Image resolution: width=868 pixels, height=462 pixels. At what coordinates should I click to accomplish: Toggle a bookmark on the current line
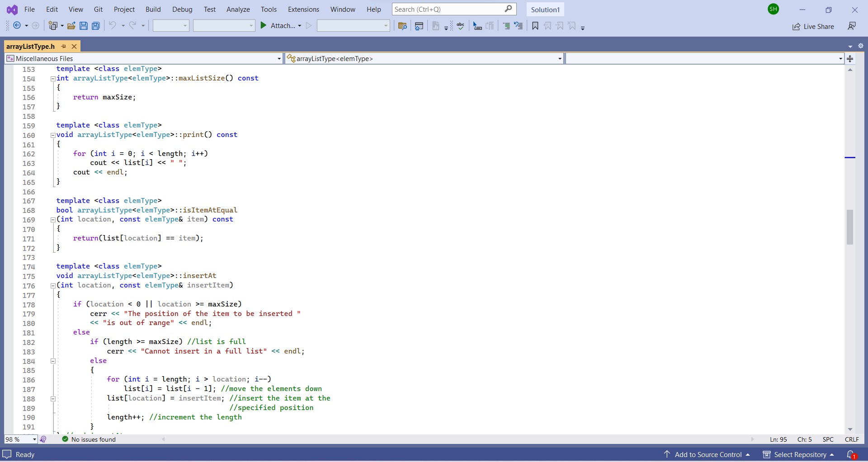click(535, 26)
